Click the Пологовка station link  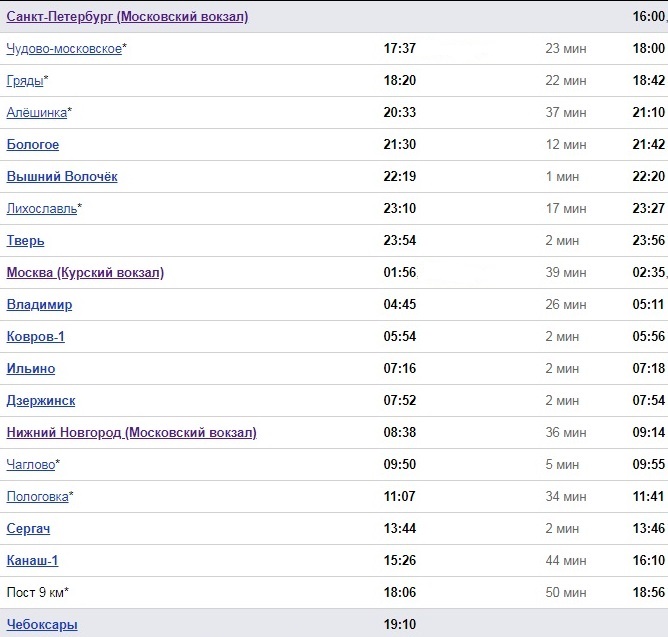click(x=37, y=497)
